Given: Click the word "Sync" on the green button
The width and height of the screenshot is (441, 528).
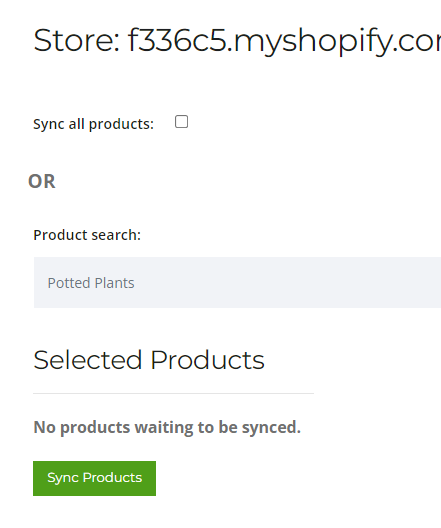Looking at the screenshot, I should pos(63,478).
